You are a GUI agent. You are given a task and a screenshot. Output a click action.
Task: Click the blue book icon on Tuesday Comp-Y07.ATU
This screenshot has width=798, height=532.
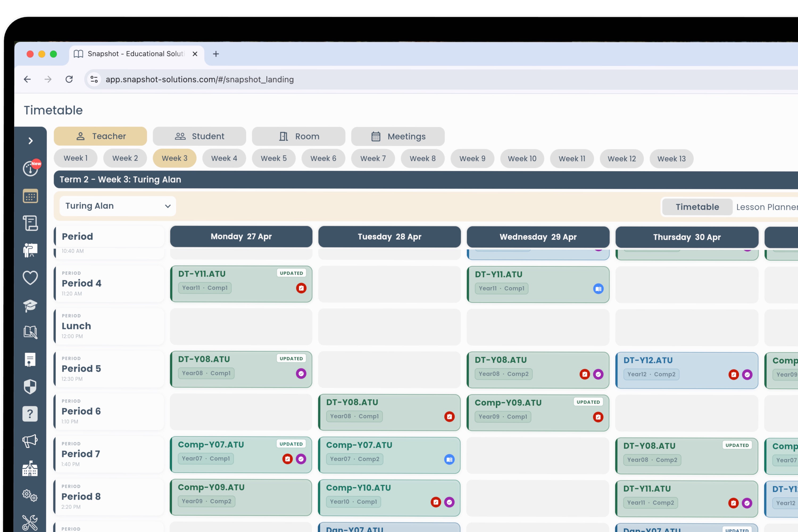tap(450, 460)
